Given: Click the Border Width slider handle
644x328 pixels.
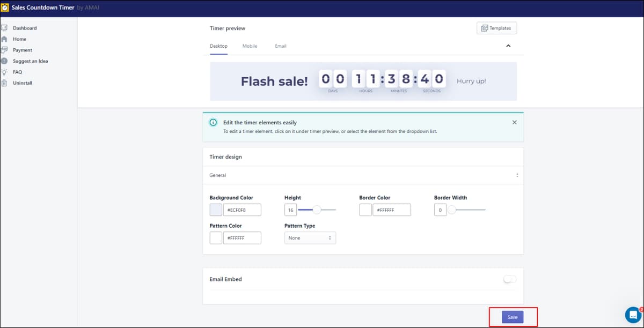Looking at the screenshot, I should click(x=451, y=210).
